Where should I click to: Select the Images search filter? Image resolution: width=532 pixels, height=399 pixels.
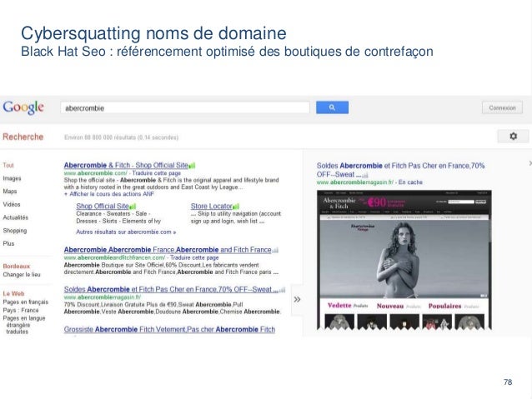click(x=12, y=178)
